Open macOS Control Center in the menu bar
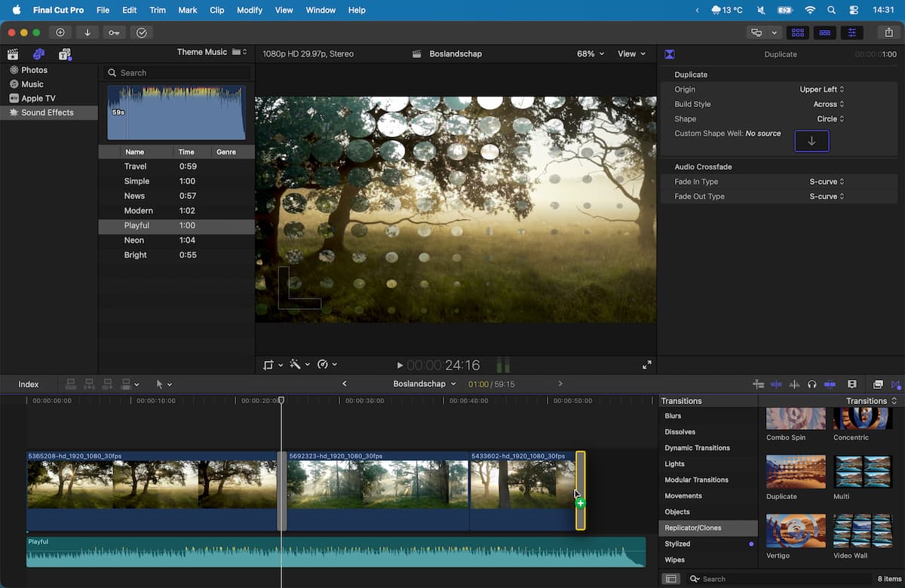 coord(854,10)
